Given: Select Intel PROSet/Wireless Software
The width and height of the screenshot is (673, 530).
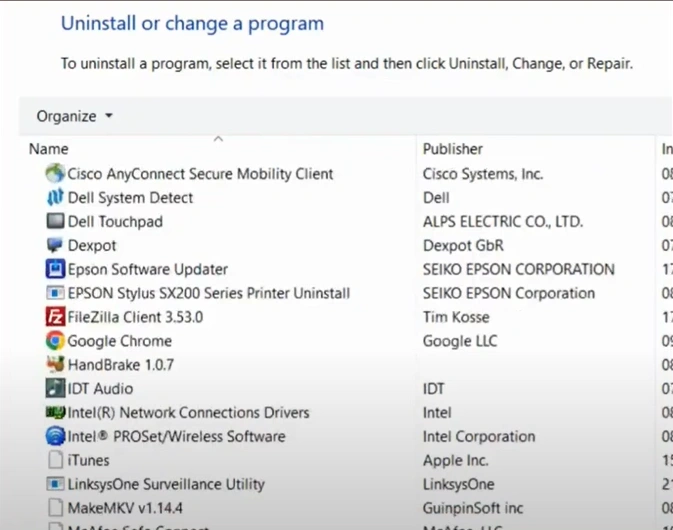Looking at the screenshot, I should tap(176, 436).
